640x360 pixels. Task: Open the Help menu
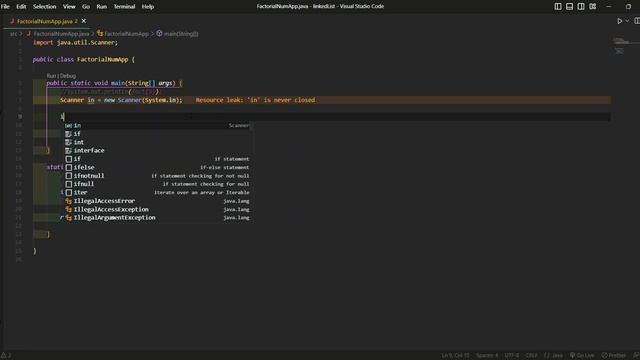[148, 7]
